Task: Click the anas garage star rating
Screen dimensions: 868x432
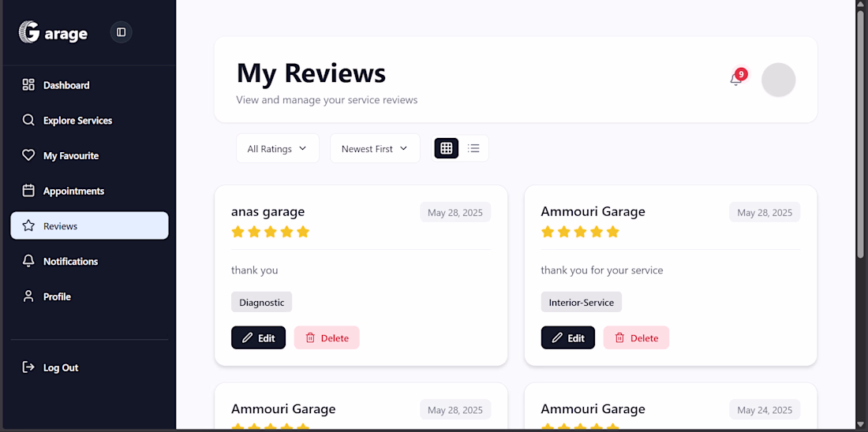Action: pyautogui.click(x=270, y=232)
